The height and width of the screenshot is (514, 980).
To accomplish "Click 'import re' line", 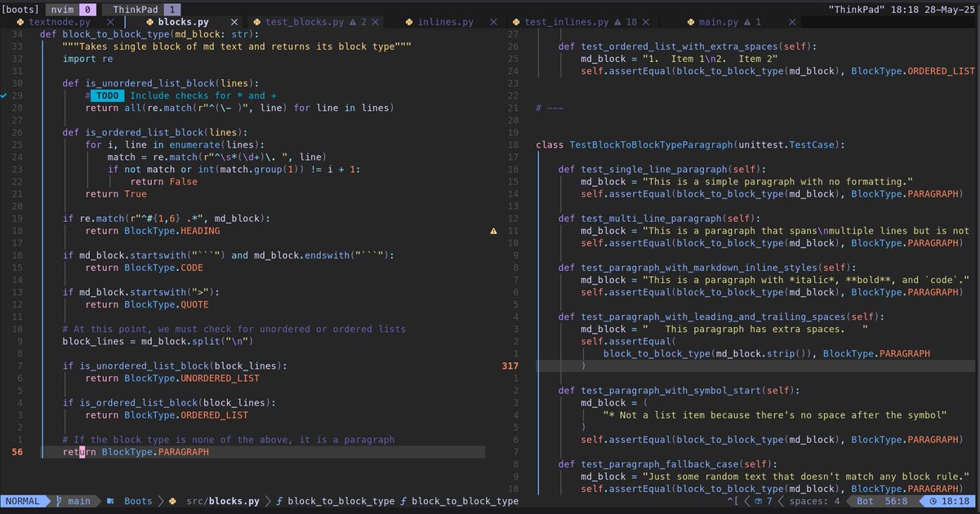I will pyautogui.click(x=87, y=59).
